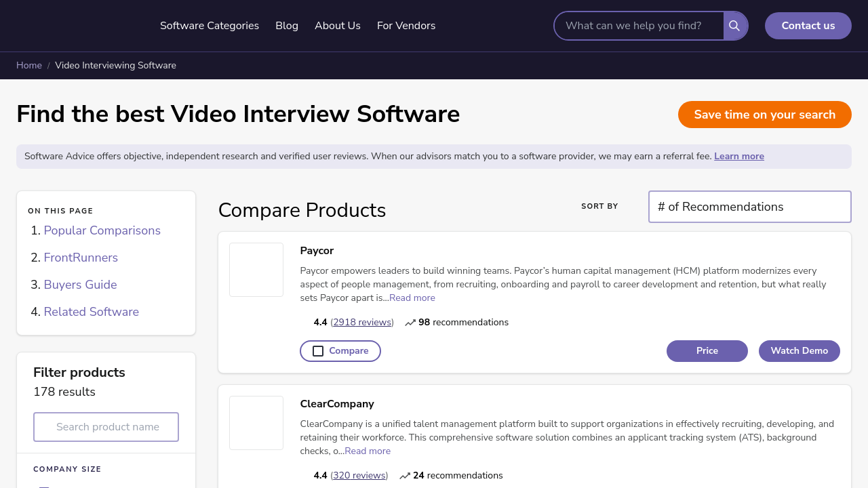Image resolution: width=868 pixels, height=488 pixels.
Task: Tick the Paycor Compare checkbox
Action: click(x=318, y=351)
